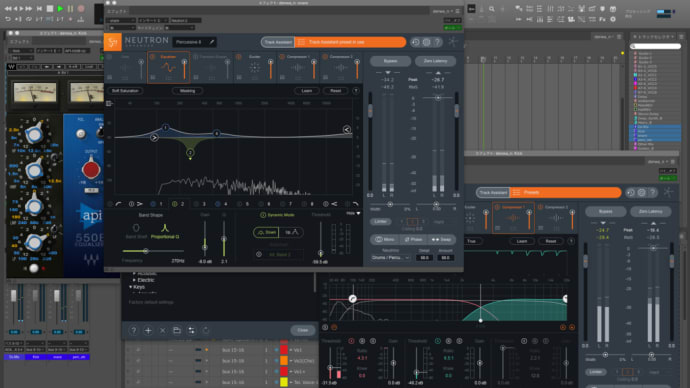
Task: Select Compressor 1 module in front Neutron
Action: pos(297,68)
